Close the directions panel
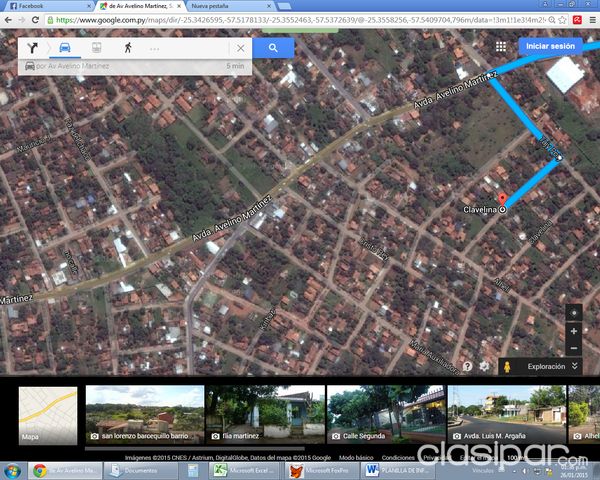This screenshot has width=600, height=480. (240, 48)
